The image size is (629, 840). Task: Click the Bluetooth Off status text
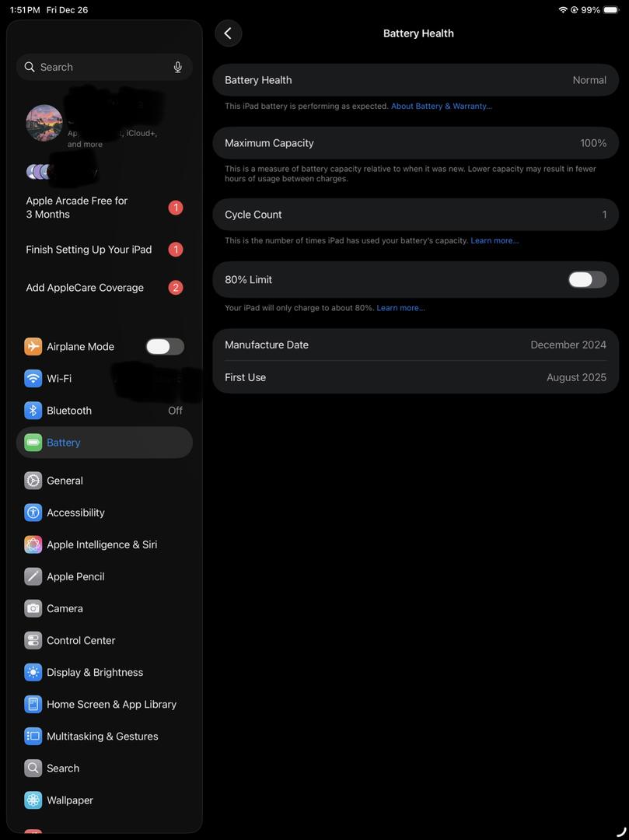175,411
